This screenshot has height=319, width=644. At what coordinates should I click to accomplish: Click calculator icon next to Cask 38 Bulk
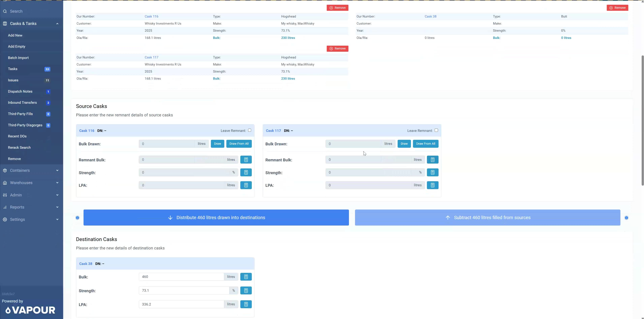(246, 277)
